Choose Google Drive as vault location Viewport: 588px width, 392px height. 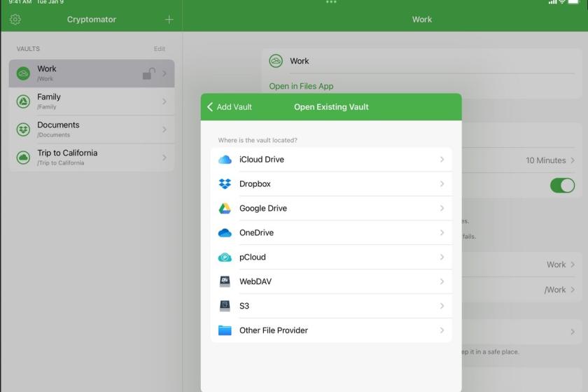click(331, 208)
